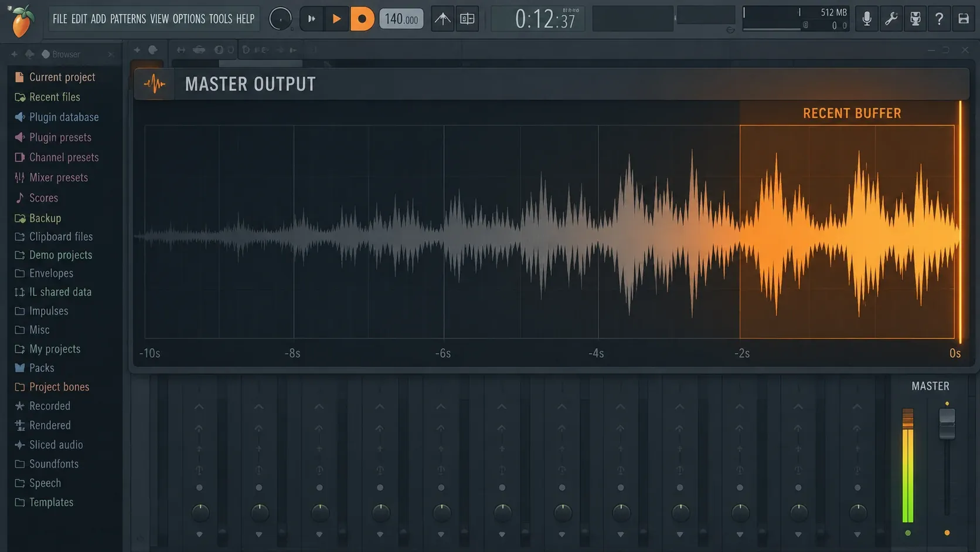
Task: Open help via question mark icon
Action: tap(939, 19)
